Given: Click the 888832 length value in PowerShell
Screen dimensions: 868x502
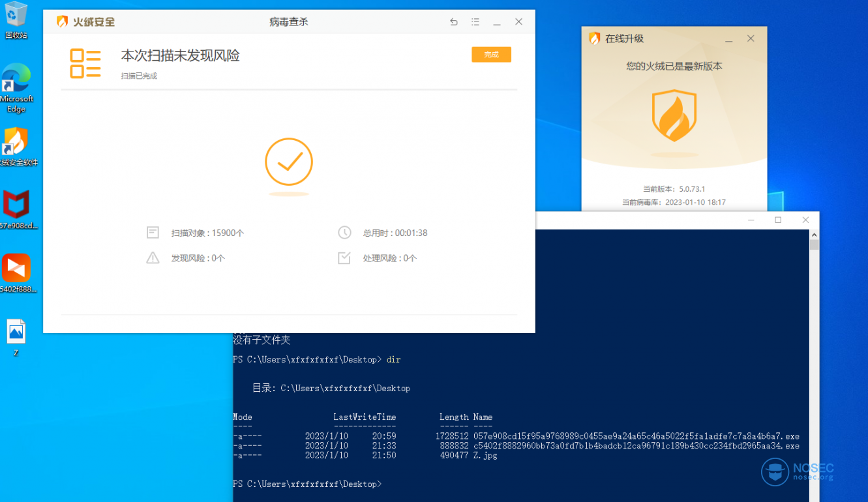Looking at the screenshot, I should point(455,446).
